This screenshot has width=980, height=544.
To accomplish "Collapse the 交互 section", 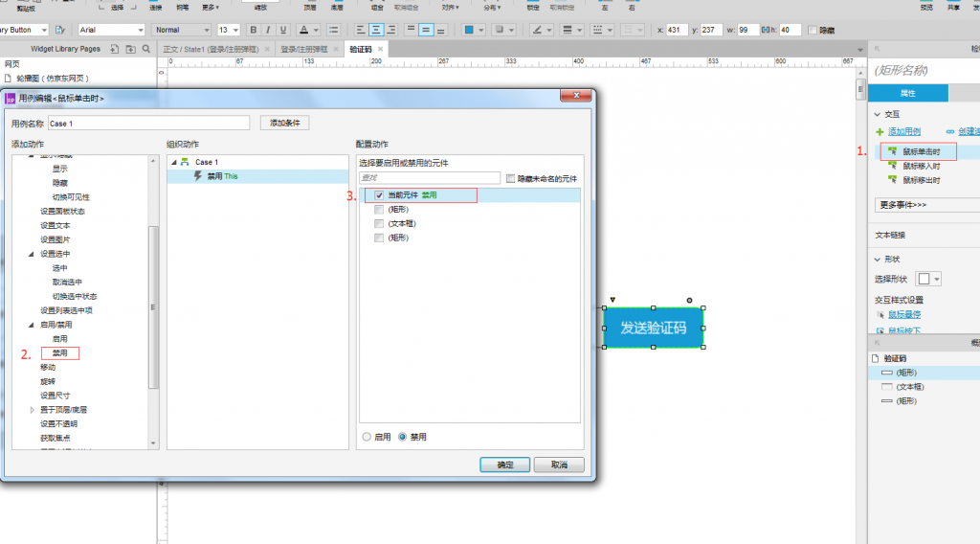I will click(x=878, y=114).
